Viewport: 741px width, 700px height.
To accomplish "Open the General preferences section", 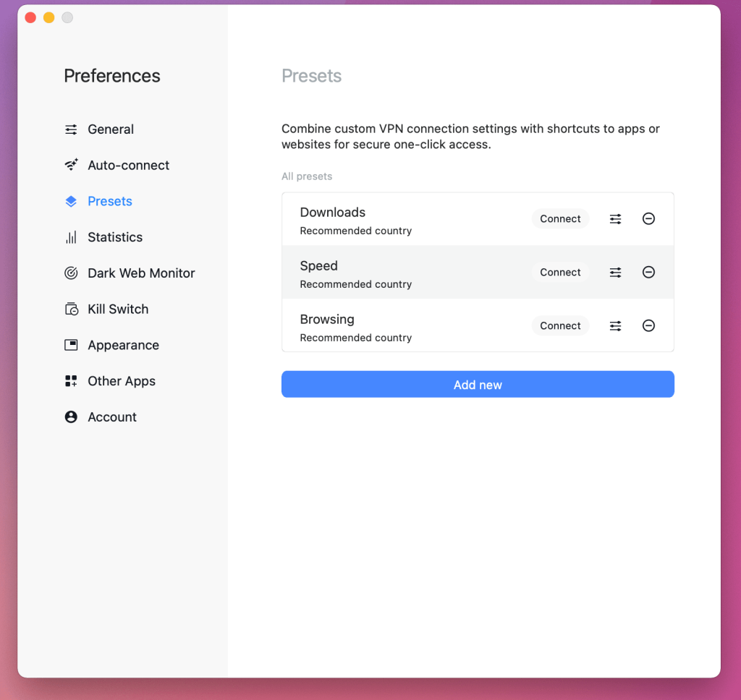I will point(111,129).
